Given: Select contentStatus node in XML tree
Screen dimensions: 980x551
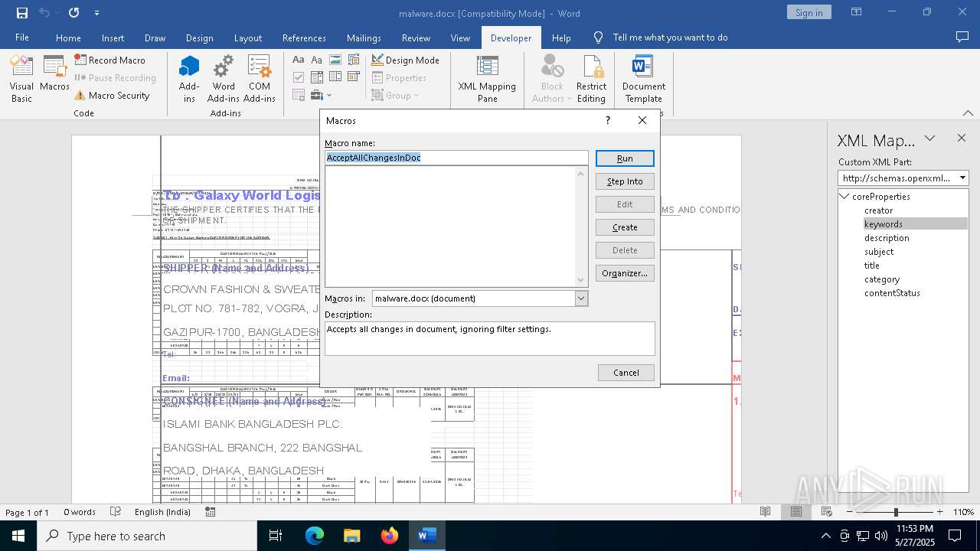Looking at the screenshot, I should pyautogui.click(x=892, y=293).
